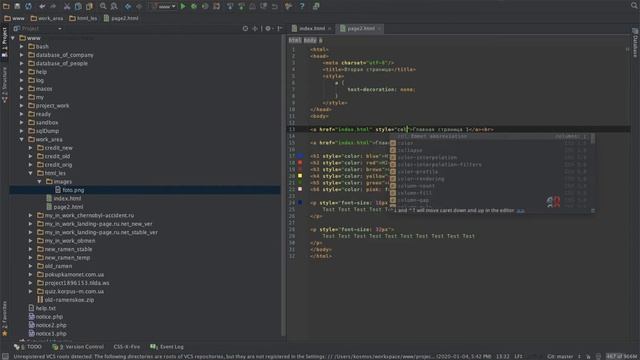The height and width of the screenshot is (360, 640).
Task: Click yellow color swatch in gutter line 20
Action: (x=300, y=176)
